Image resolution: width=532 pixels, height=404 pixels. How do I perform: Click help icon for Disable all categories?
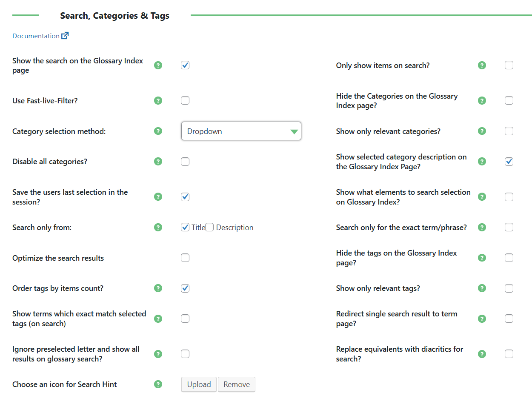point(158,162)
